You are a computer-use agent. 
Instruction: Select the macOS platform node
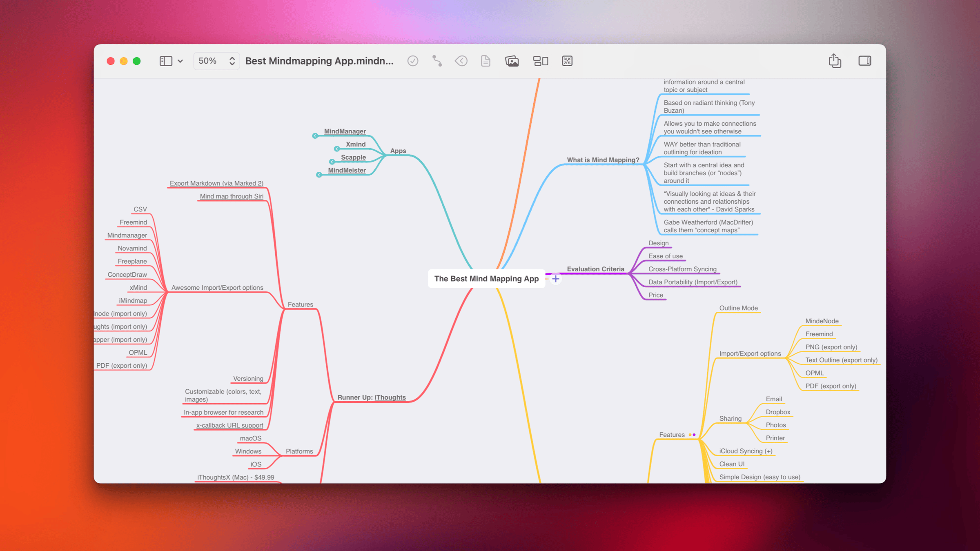(x=250, y=438)
